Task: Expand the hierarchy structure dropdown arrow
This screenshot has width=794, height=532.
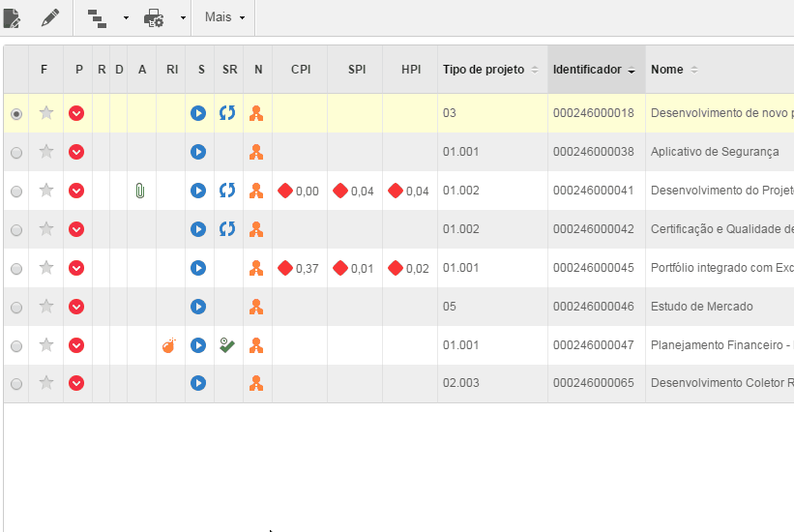Action: click(x=126, y=18)
